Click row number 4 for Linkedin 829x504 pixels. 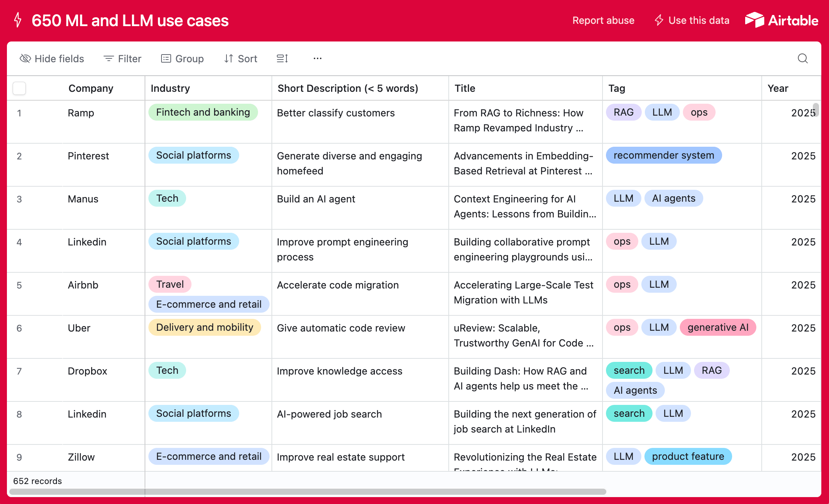coord(19,242)
